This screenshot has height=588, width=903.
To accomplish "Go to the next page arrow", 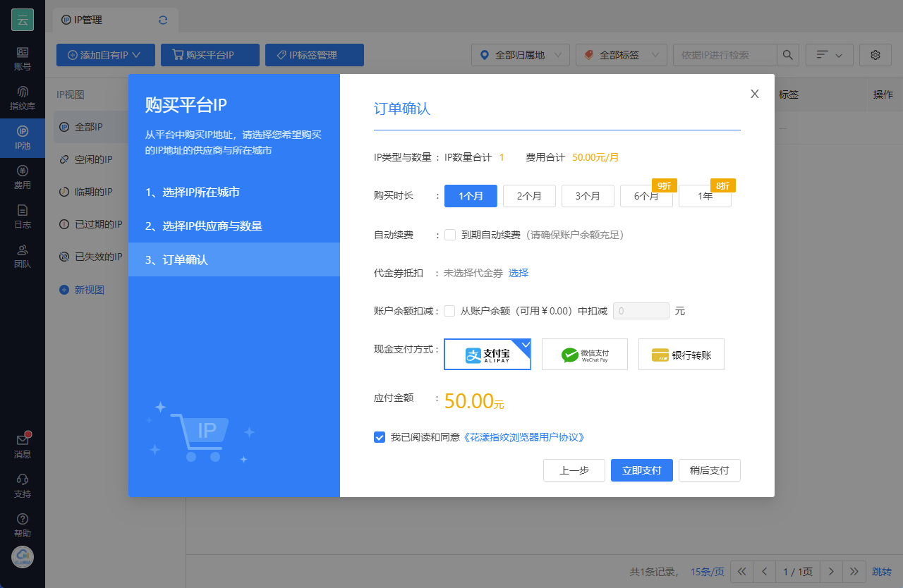I will pyautogui.click(x=832, y=571).
